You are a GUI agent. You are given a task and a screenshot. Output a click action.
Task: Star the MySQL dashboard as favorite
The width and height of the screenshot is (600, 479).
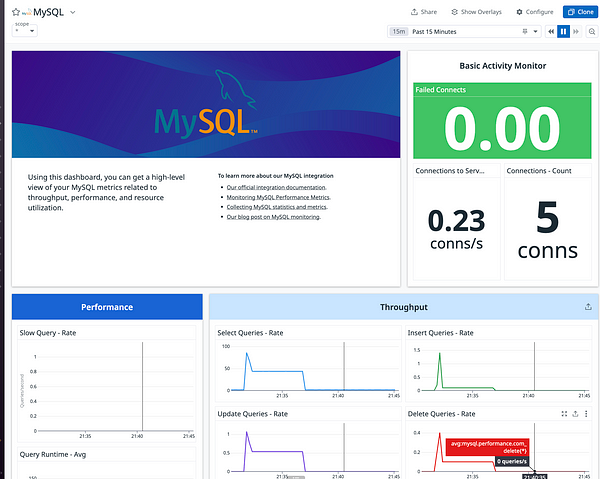16,12
